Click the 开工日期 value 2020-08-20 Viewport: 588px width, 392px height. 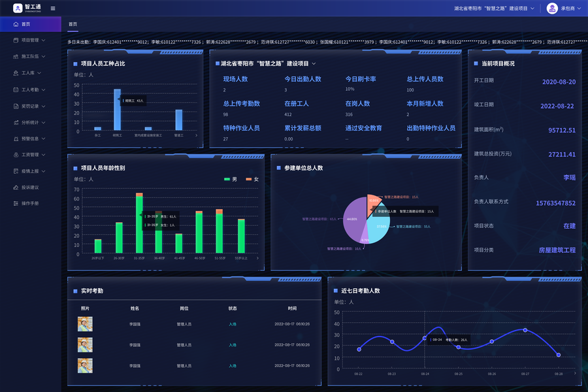pos(559,82)
